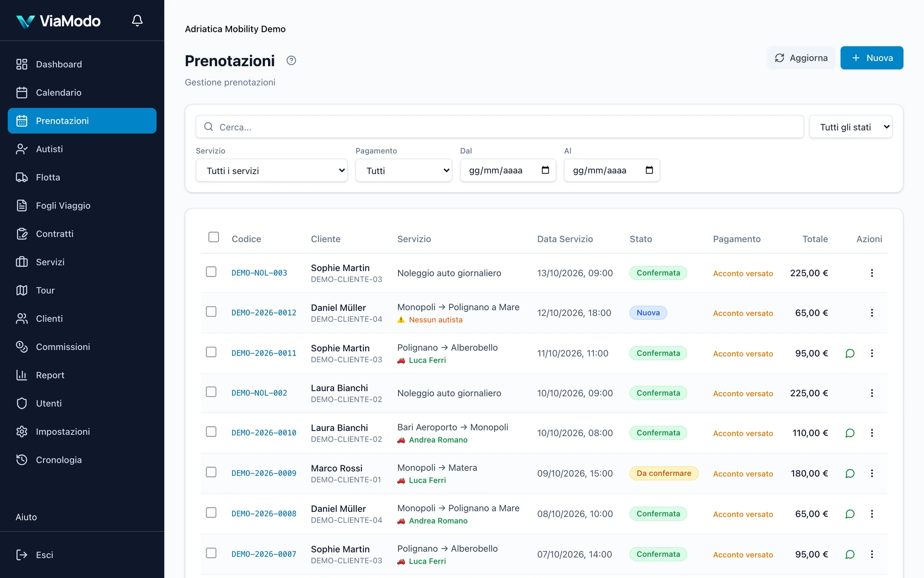The height and width of the screenshot is (578, 924).
Task: Toggle the select-all header checkbox
Action: click(214, 237)
